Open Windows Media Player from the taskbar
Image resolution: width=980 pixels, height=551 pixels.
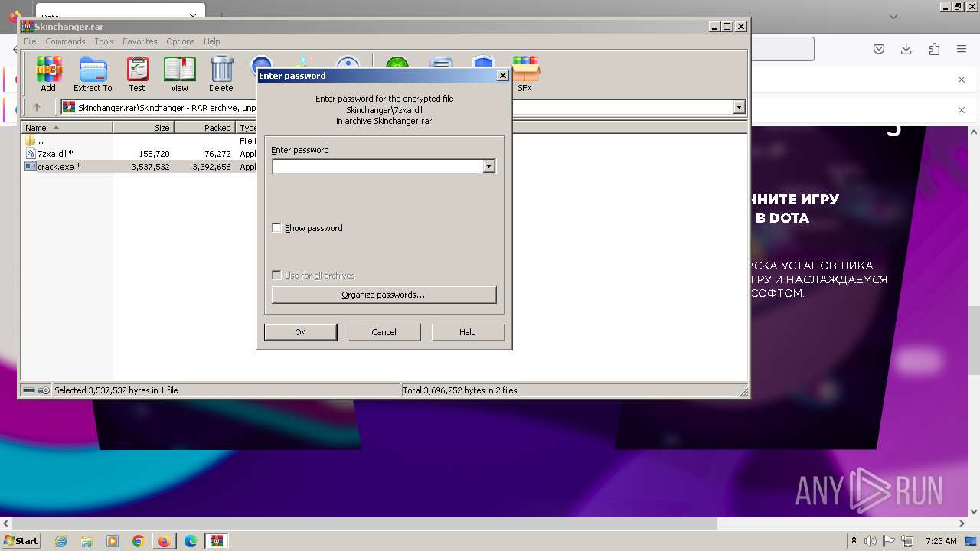click(x=113, y=541)
